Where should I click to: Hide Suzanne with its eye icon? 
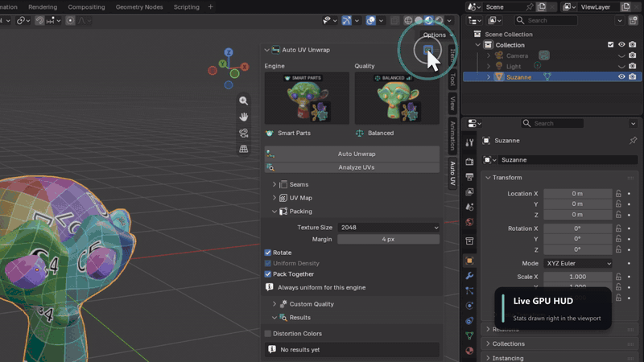[621, 76]
